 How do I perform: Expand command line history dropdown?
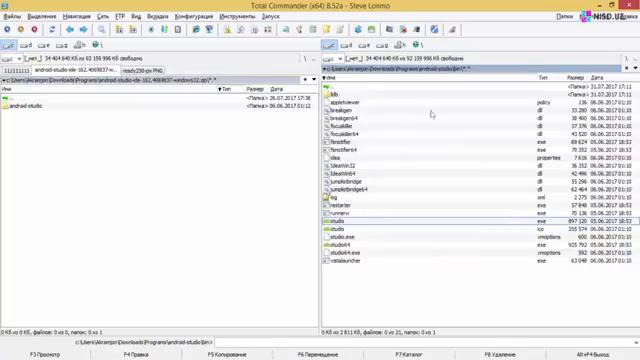coord(636,342)
